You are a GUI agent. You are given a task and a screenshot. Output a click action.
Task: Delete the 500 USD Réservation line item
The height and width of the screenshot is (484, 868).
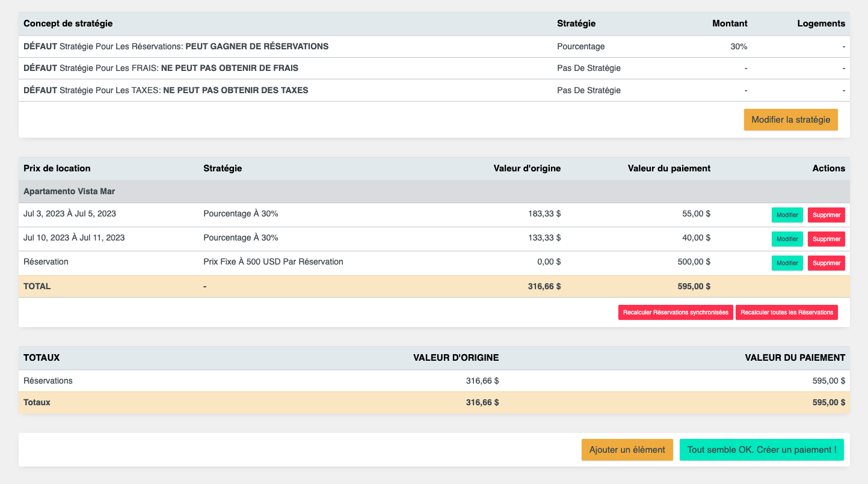pyautogui.click(x=826, y=263)
